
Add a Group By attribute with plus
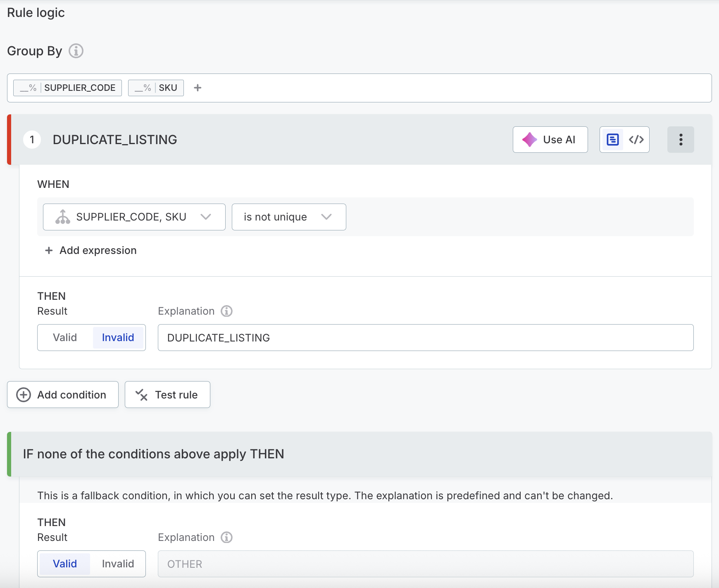pyautogui.click(x=198, y=88)
